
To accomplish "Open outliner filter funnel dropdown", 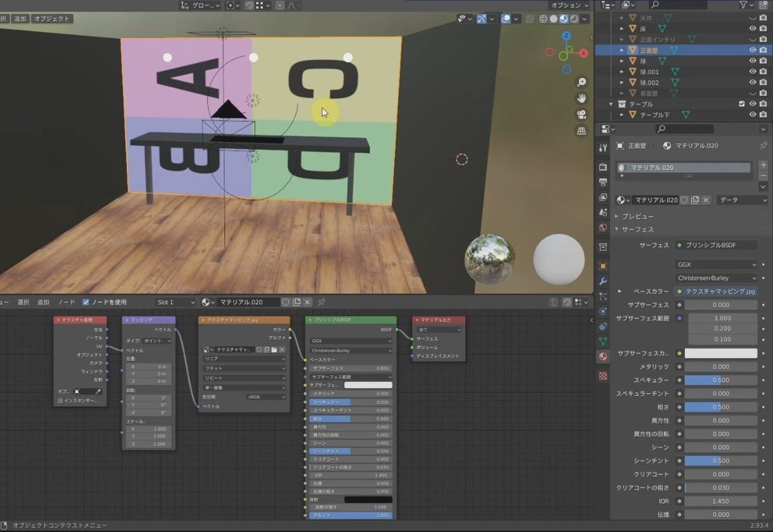I will tap(747, 5).
